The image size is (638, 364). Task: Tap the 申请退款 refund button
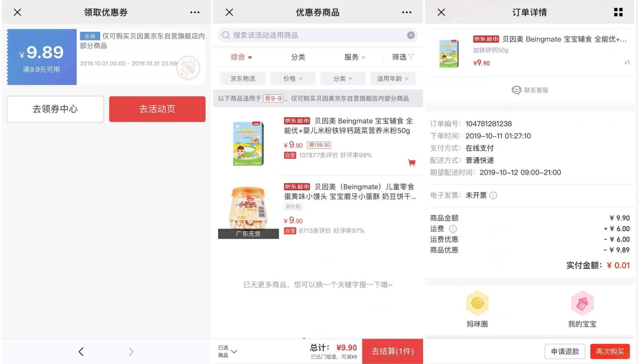(565, 351)
